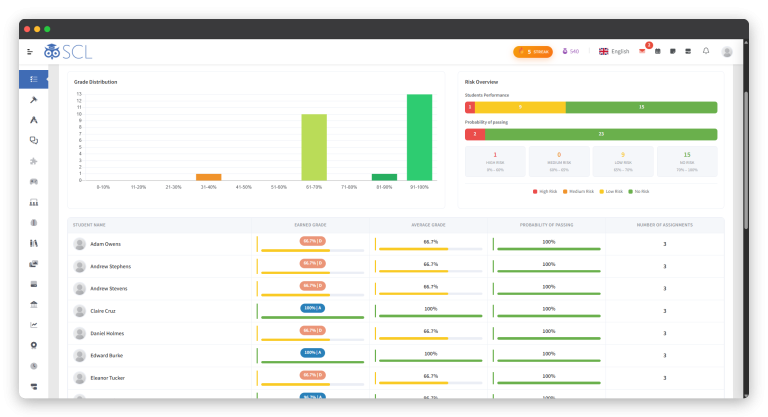This screenshot has height=417, width=768.
Task: Open student Eleanor Tucker
Action: pos(108,378)
